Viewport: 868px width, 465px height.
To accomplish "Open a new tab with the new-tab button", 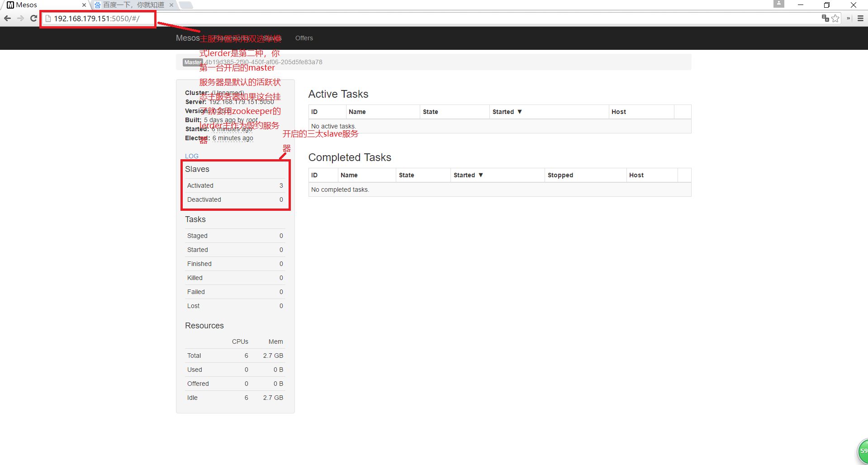I will 186,5.
